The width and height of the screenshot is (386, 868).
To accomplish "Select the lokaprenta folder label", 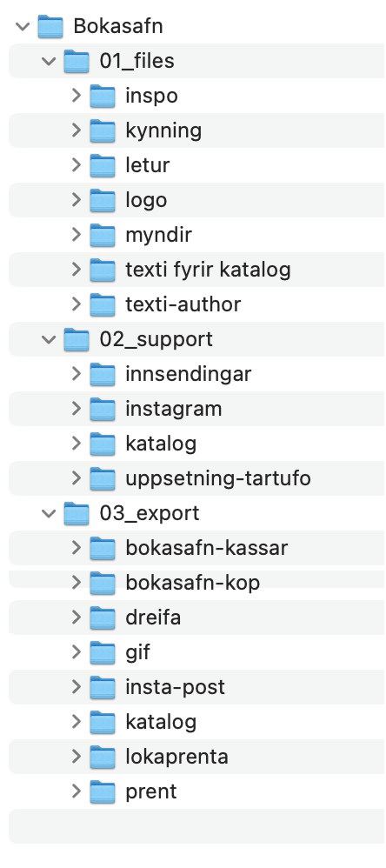I will (177, 756).
